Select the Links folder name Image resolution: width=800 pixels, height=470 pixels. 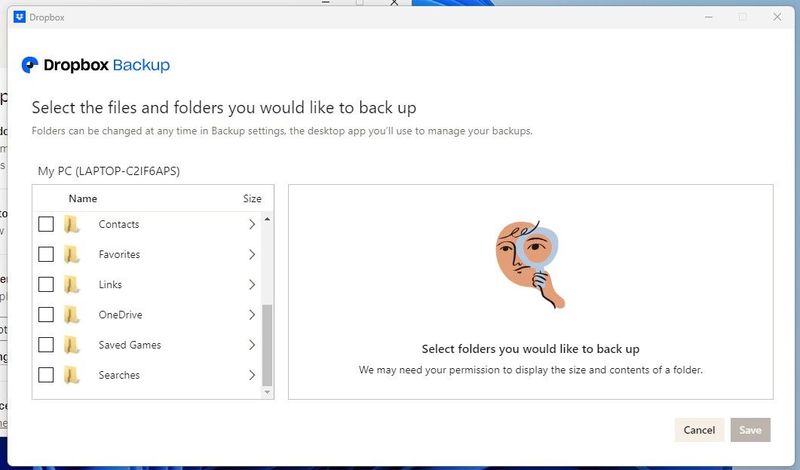pos(110,284)
